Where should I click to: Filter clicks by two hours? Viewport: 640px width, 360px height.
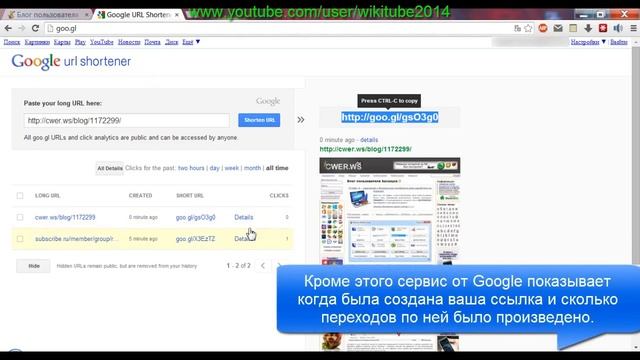[x=191, y=168]
